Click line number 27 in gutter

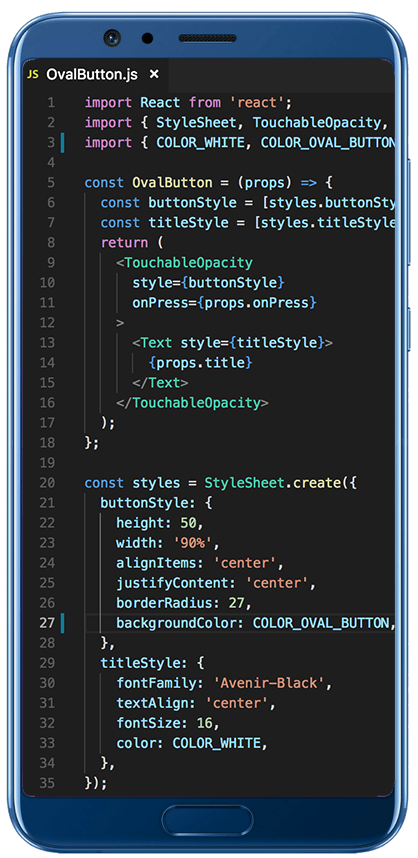pos(48,623)
